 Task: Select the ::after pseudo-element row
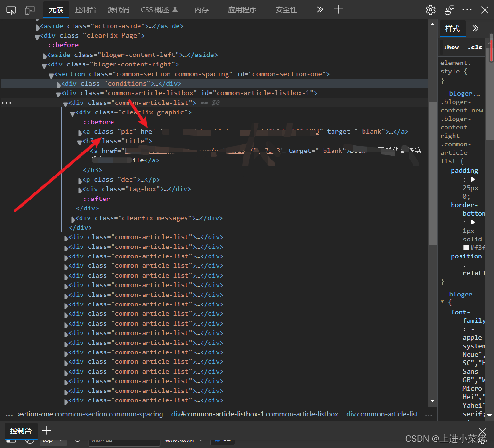click(97, 199)
